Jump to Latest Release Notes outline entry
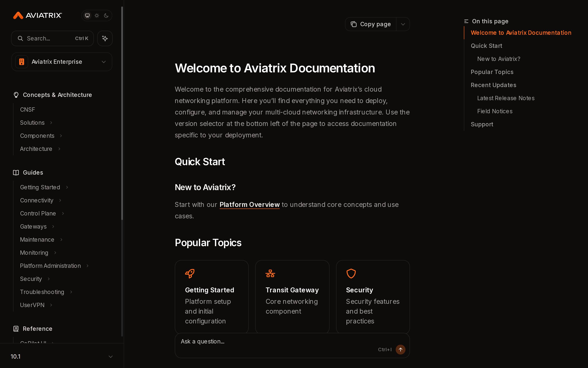 pos(506,98)
